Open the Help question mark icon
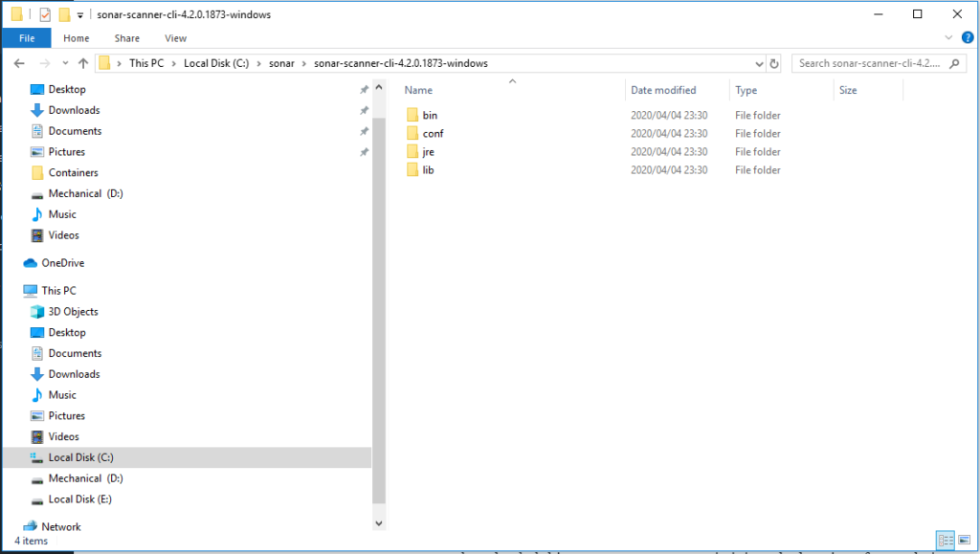980x554 pixels. coord(968,37)
